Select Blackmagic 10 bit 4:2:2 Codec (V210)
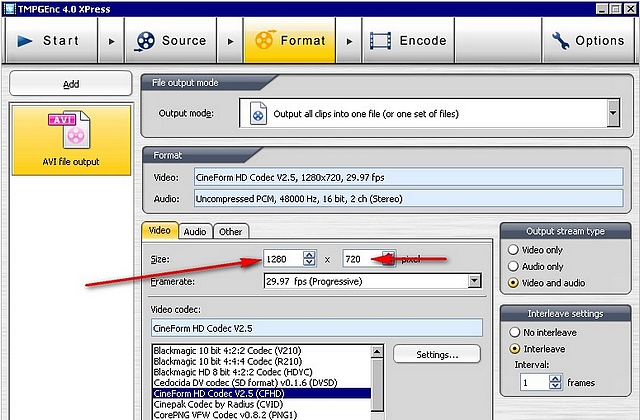The image size is (640, 420). (x=261, y=350)
